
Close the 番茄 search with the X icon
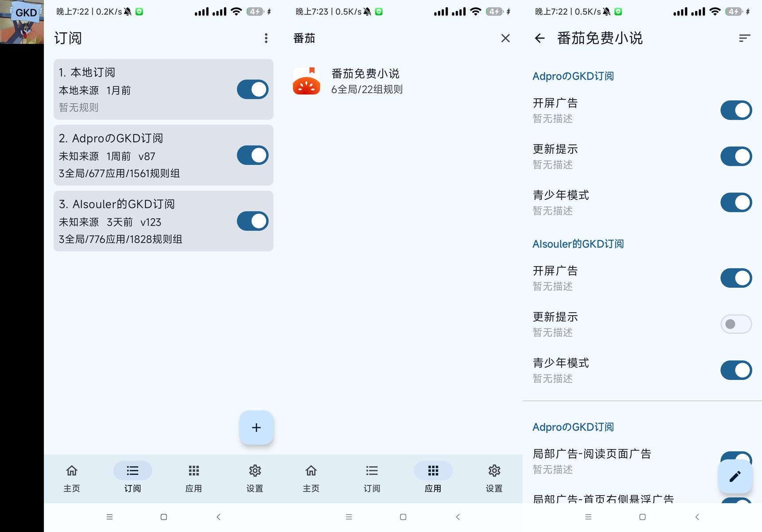click(505, 38)
